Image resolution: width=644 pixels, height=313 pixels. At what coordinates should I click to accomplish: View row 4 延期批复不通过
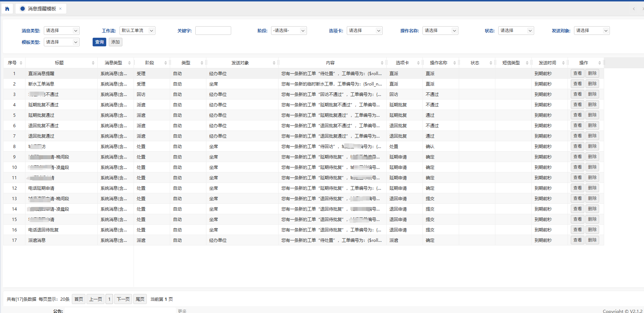tap(577, 105)
